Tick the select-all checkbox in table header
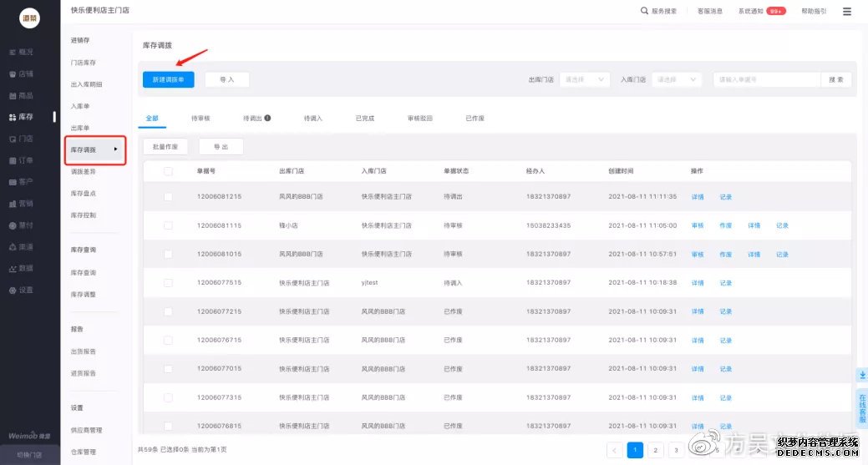 point(168,171)
